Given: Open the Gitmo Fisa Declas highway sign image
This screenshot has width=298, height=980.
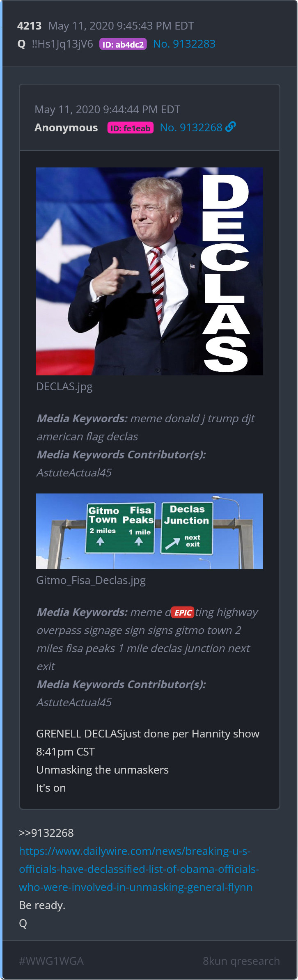Looking at the screenshot, I should pyautogui.click(x=149, y=531).
